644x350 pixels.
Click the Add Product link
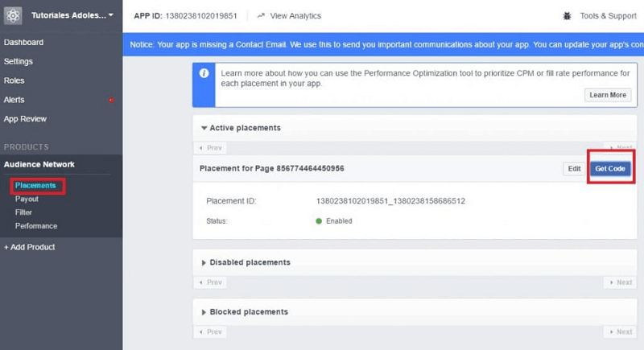point(30,247)
